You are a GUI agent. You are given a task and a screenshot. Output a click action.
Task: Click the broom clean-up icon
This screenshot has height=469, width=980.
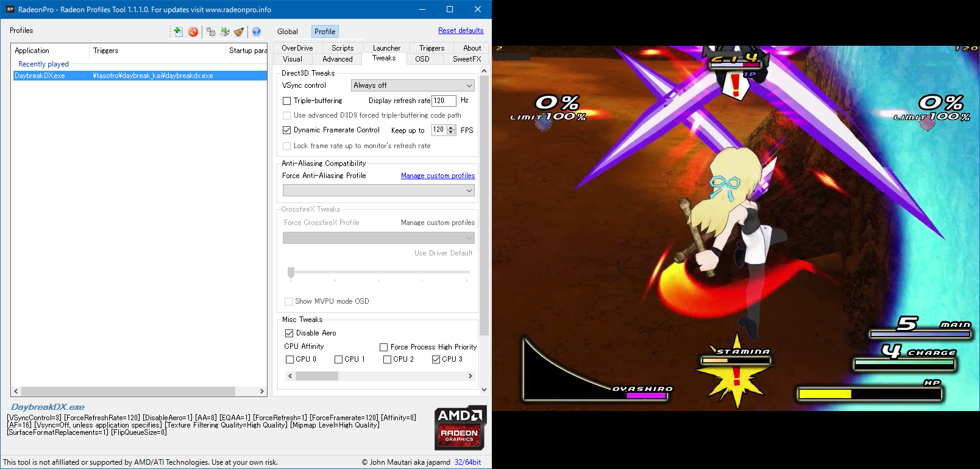(239, 32)
